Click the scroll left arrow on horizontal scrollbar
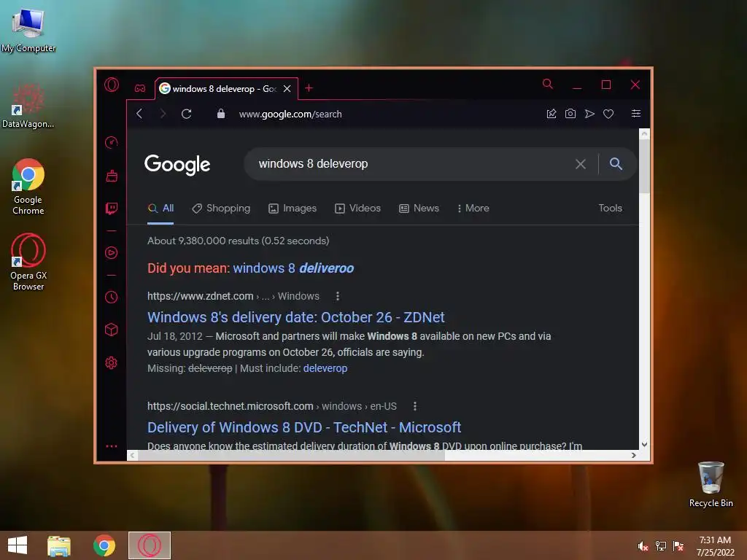Screen dimensions: 747x560 click(x=133, y=455)
